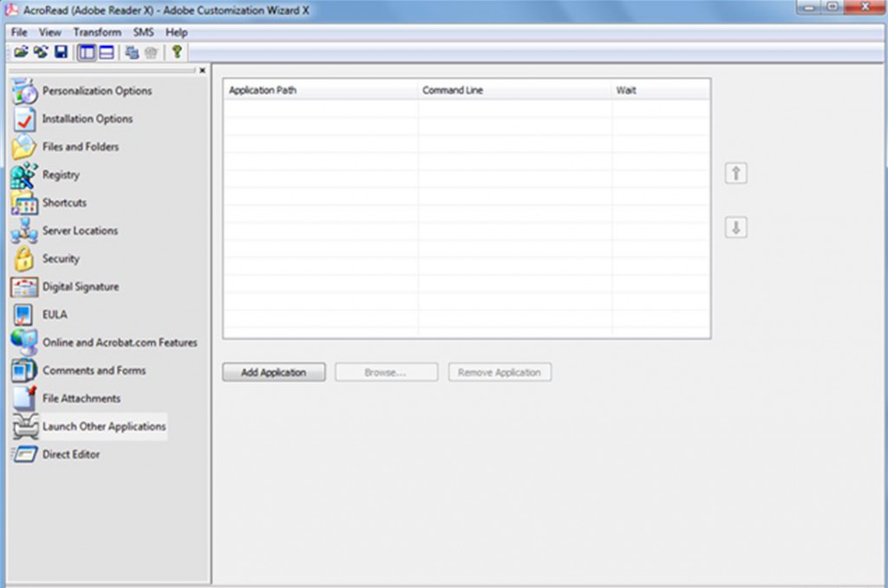
Task: Save the package with the floppy disk icon
Action: (61, 53)
